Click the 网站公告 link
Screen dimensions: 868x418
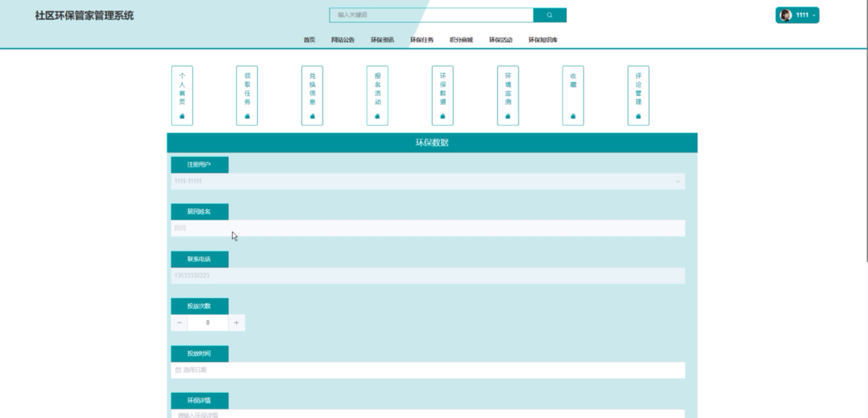(343, 40)
